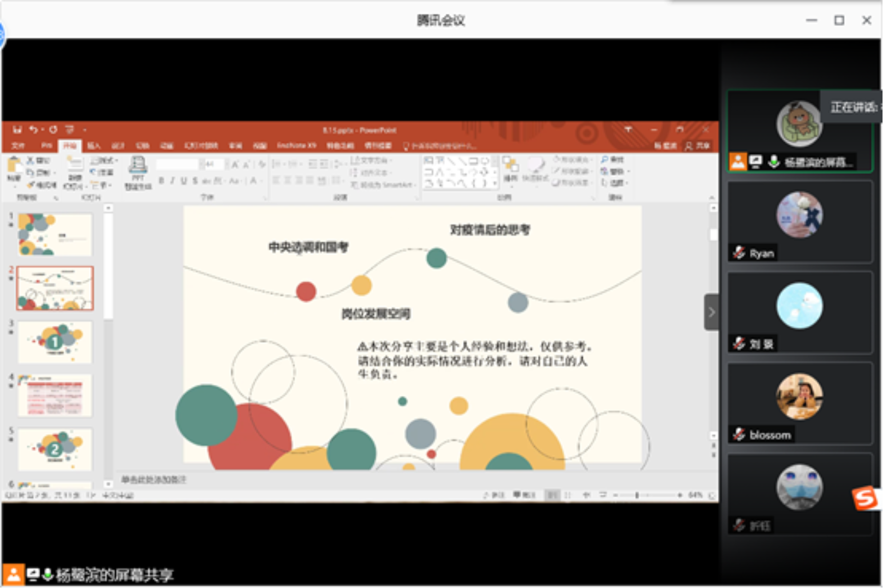Click the next-slide arrow overlay on the slide
Viewport: 883px width, 588px height.
[x=712, y=312]
